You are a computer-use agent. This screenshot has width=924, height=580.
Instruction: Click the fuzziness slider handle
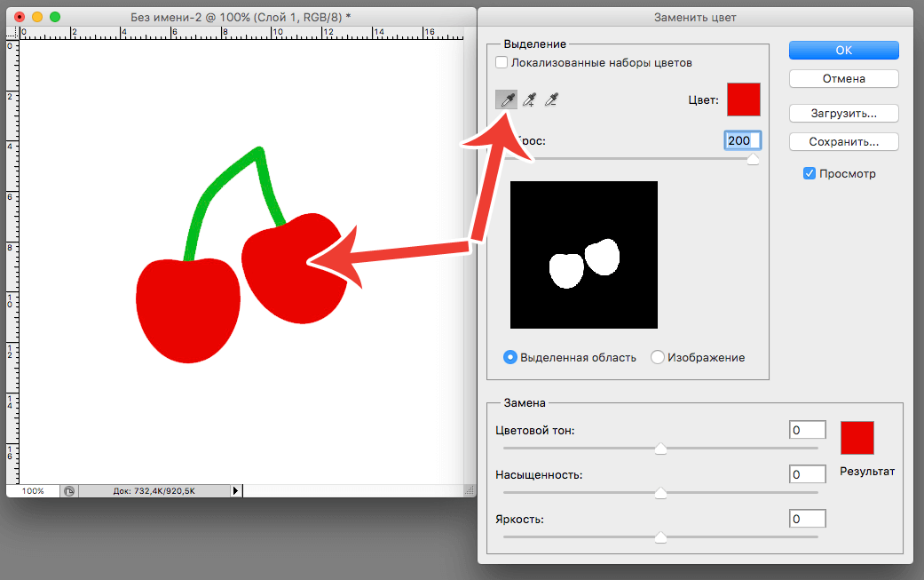[x=753, y=160]
